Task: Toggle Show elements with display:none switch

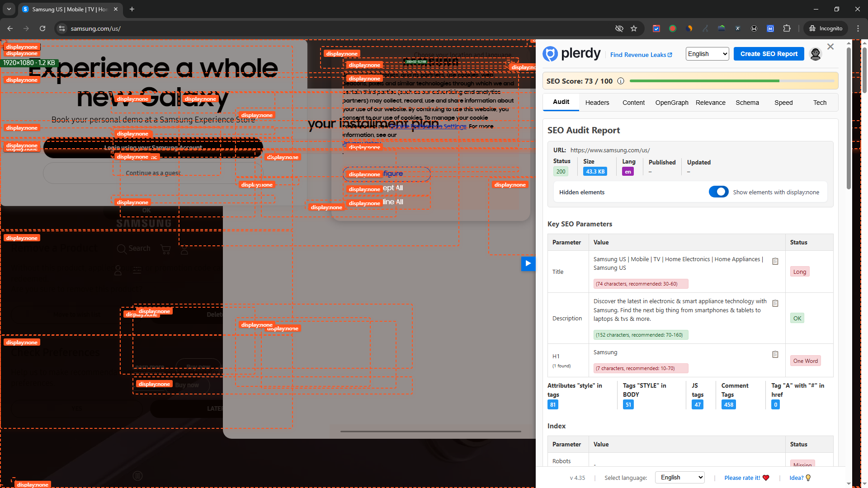Action: pyautogui.click(x=718, y=192)
